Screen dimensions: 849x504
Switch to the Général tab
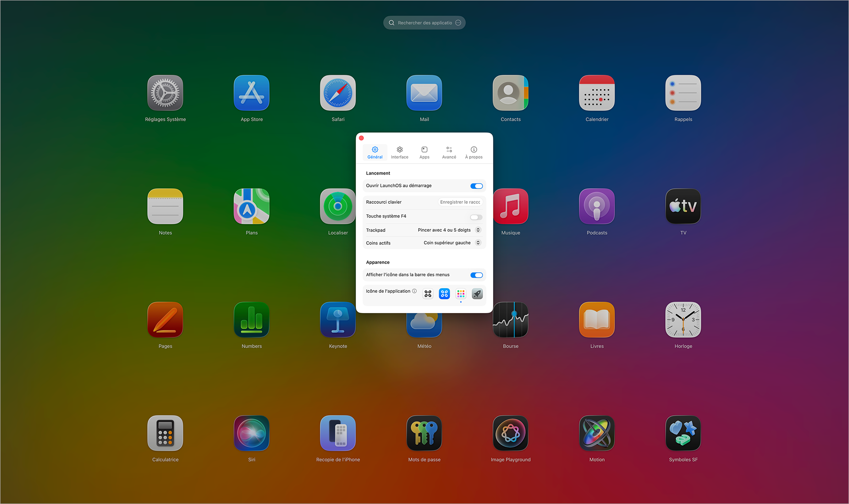[375, 153]
